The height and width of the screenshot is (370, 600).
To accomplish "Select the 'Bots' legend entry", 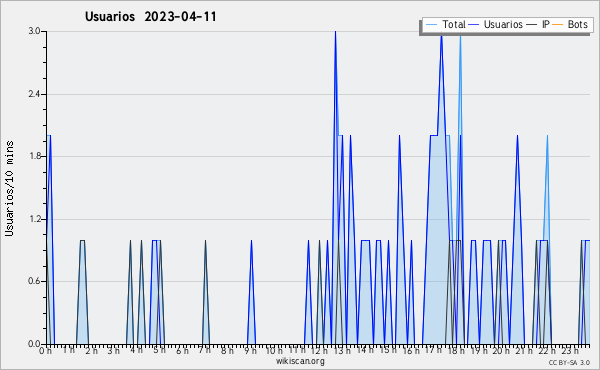I will [570, 25].
